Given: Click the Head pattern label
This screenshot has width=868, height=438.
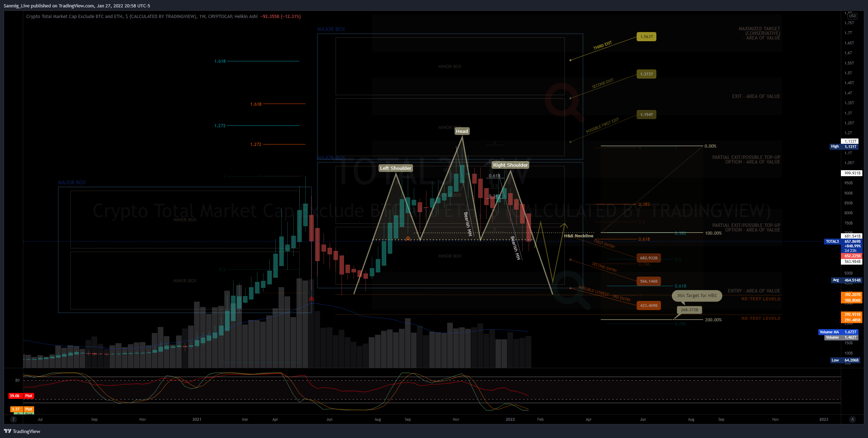Looking at the screenshot, I should pyautogui.click(x=462, y=131).
